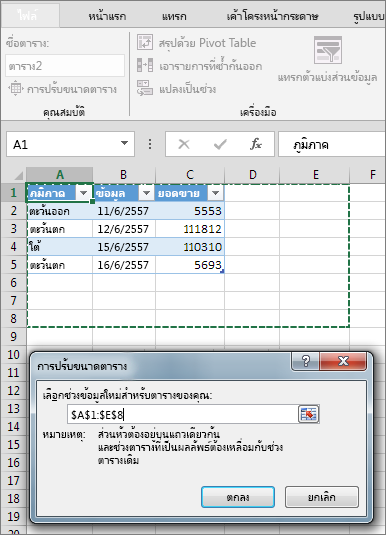Click the table name field ตาราง2

[x=65, y=66]
